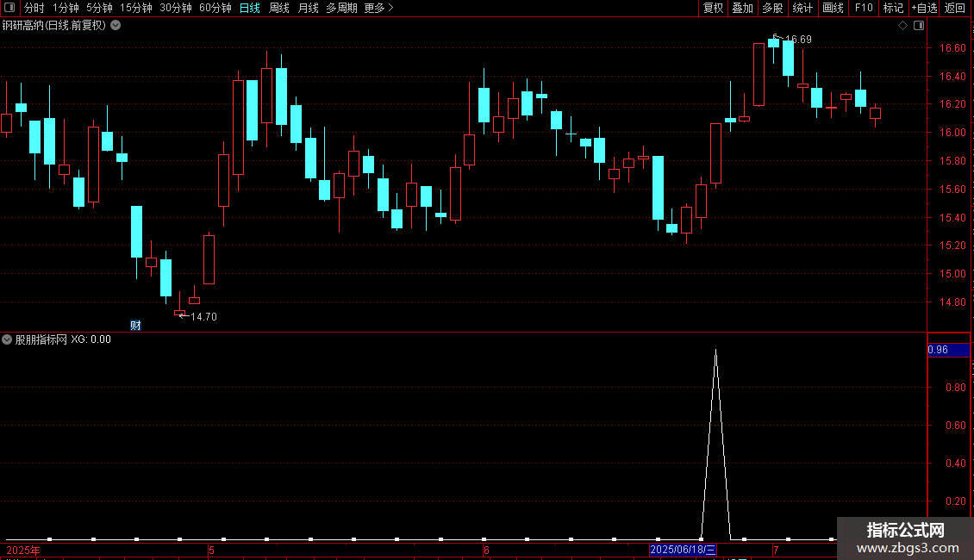
Task: Toggle the right side panel icon
Action: point(919,26)
